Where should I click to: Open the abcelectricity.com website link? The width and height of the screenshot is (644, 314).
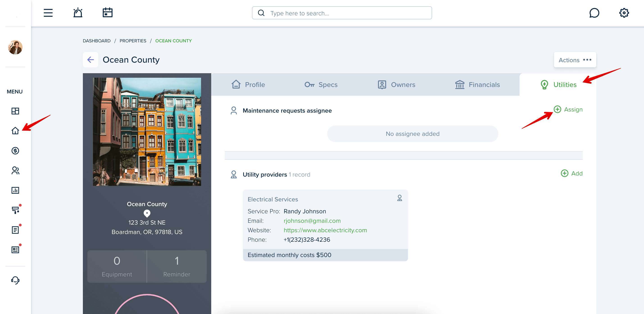pyautogui.click(x=325, y=230)
